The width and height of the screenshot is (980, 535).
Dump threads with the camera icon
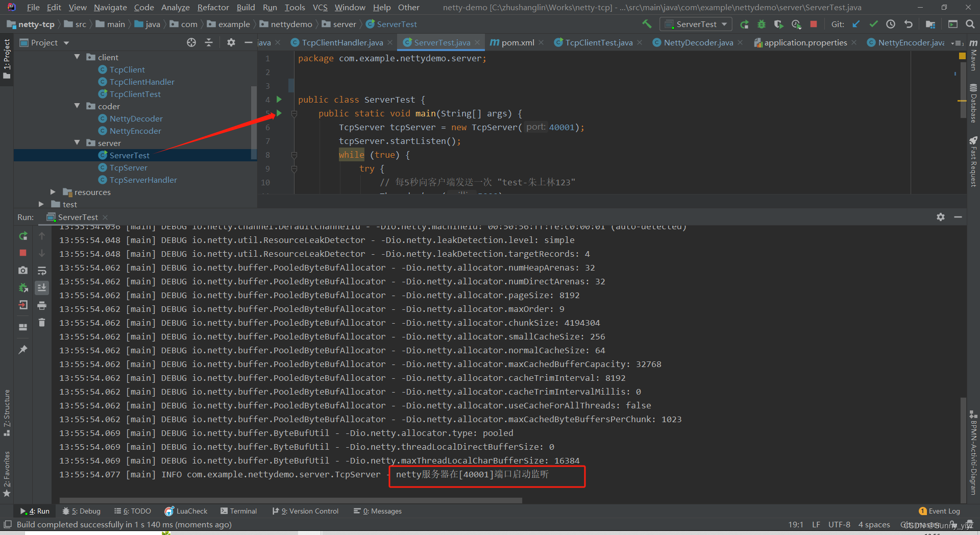(23, 270)
